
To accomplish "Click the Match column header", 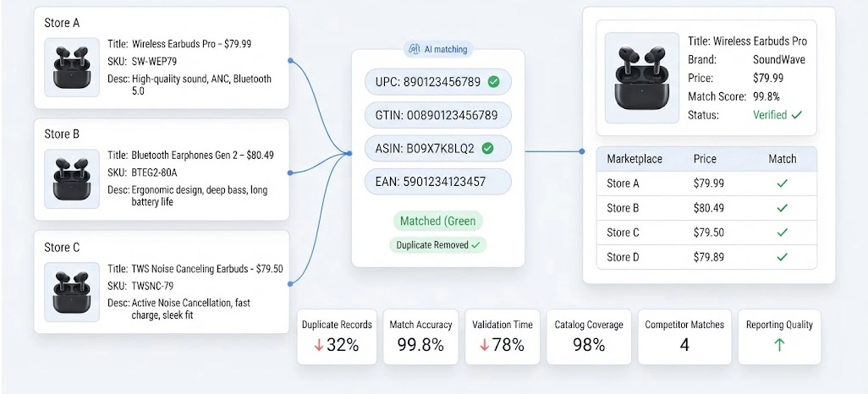I will (x=783, y=159).
